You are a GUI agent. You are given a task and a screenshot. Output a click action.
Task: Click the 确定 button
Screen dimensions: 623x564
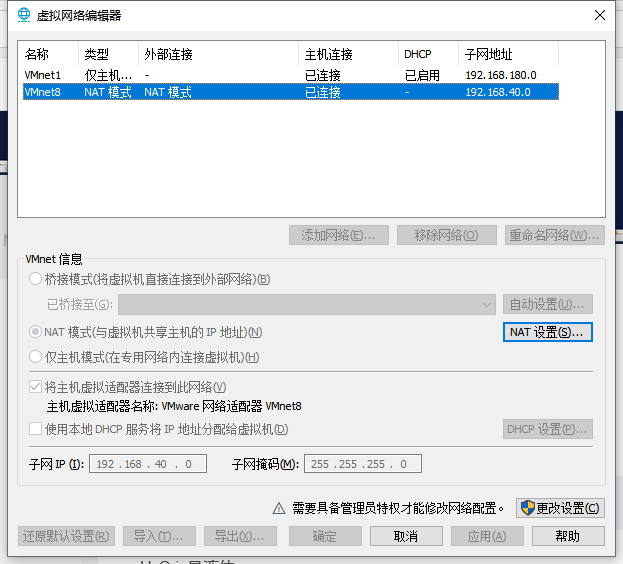click(325, 536)
